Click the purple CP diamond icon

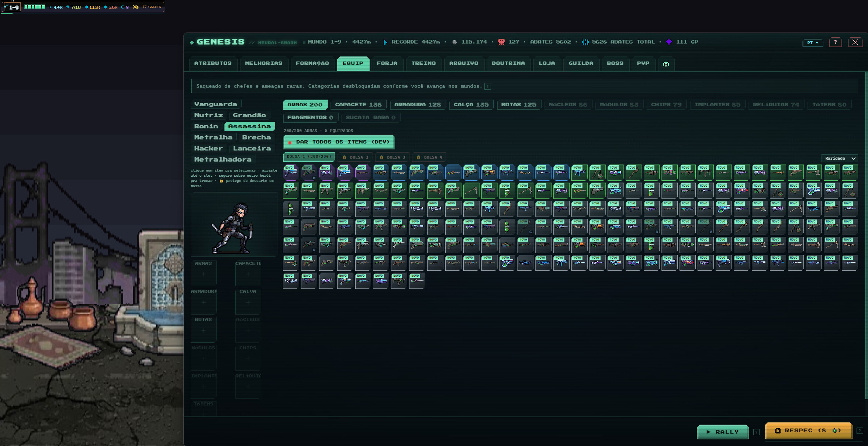pos(669,42)
